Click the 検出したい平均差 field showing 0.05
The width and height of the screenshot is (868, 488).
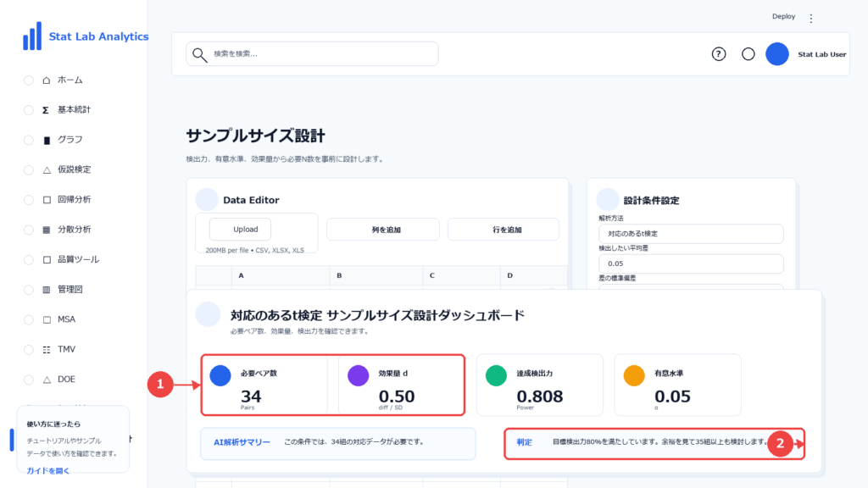click(691, 263)
